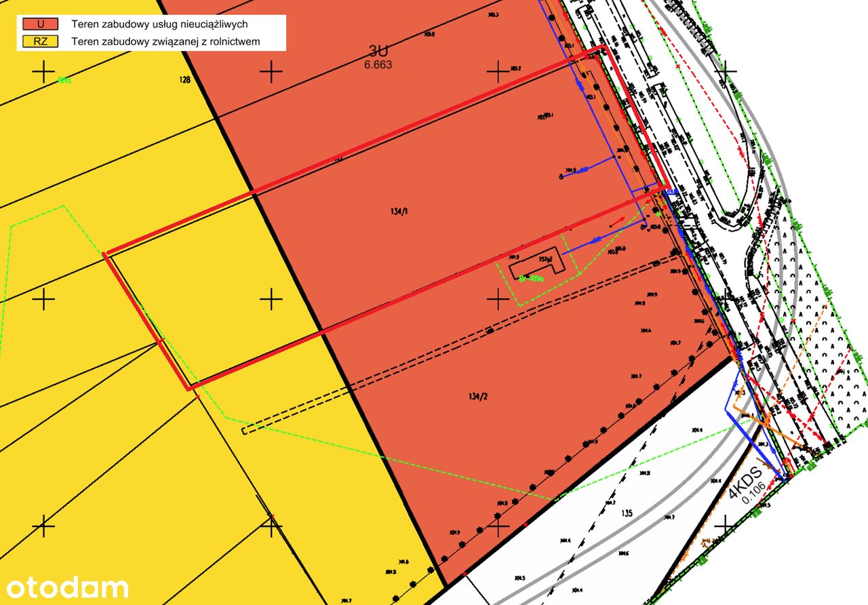Click the road zone label '4KDS'
This screenshot has width=868, height=605.
pyautogui.click(x=745, y=482)
